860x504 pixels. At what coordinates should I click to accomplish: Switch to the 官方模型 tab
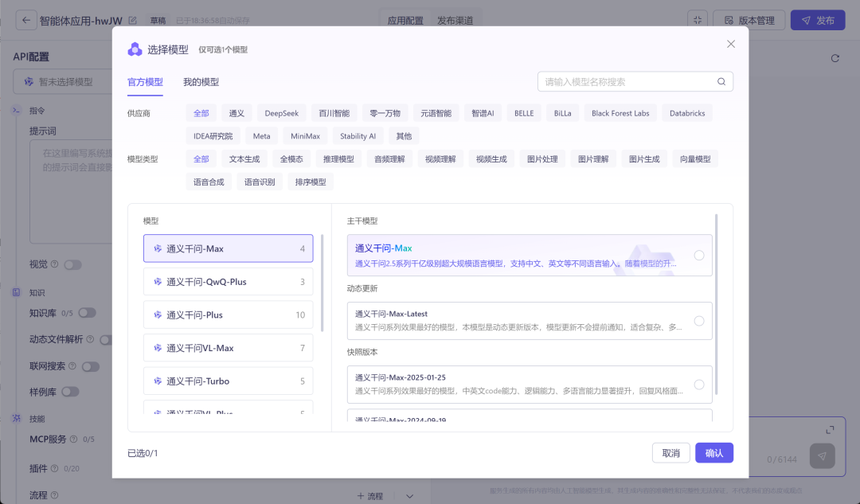point(145,82)
